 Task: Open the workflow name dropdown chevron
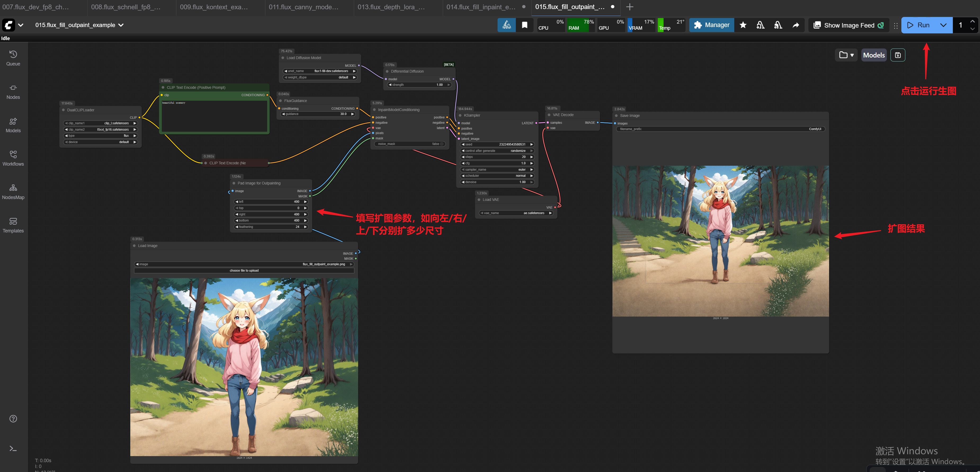[x=121, y=25]
